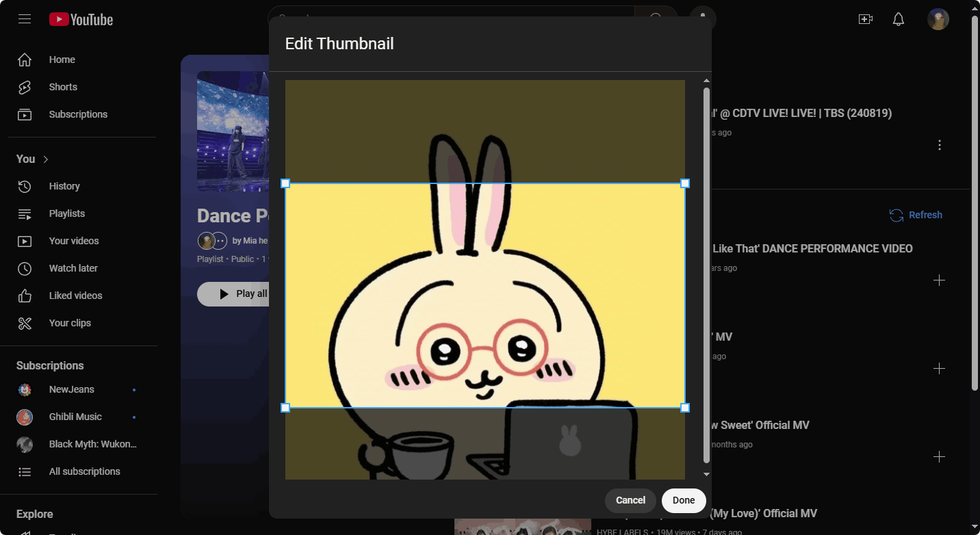This screenshot has height=535, width=980.
Task: Click Done to save thumbnail
Action: pos(684,500)
